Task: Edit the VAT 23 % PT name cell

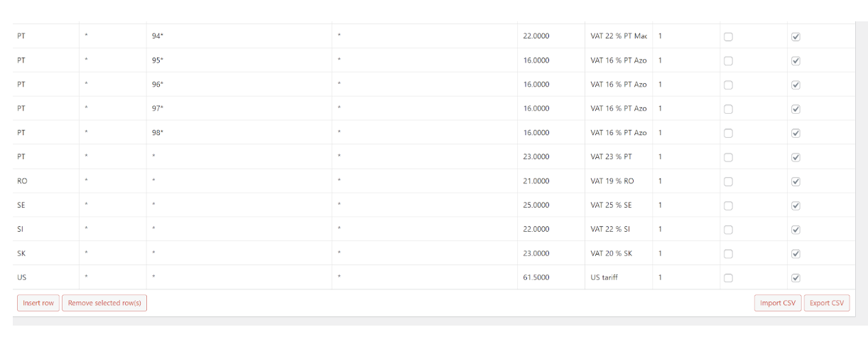Action: (x=618, y=156)
